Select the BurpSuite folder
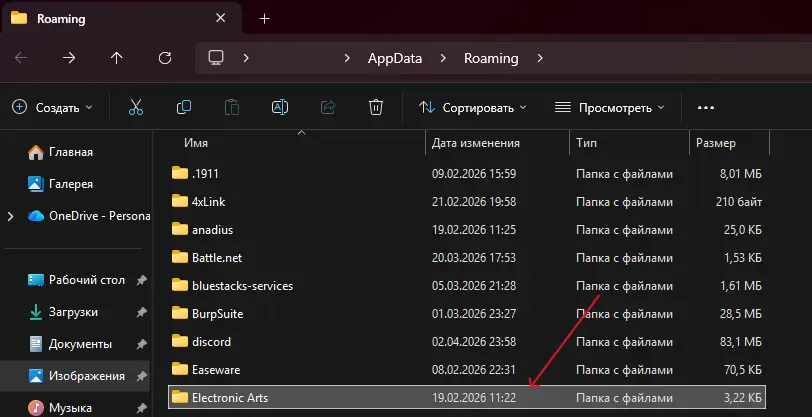Screen dimensions: 812x417 [467, 313]
